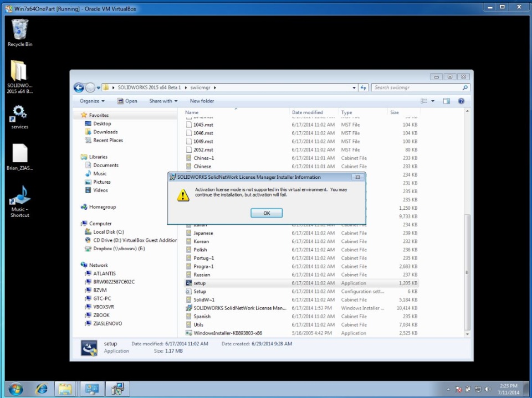The image size is (532, 398).
Task: Focus the Search swlicmgr field
Action: (x=421, y=87)
